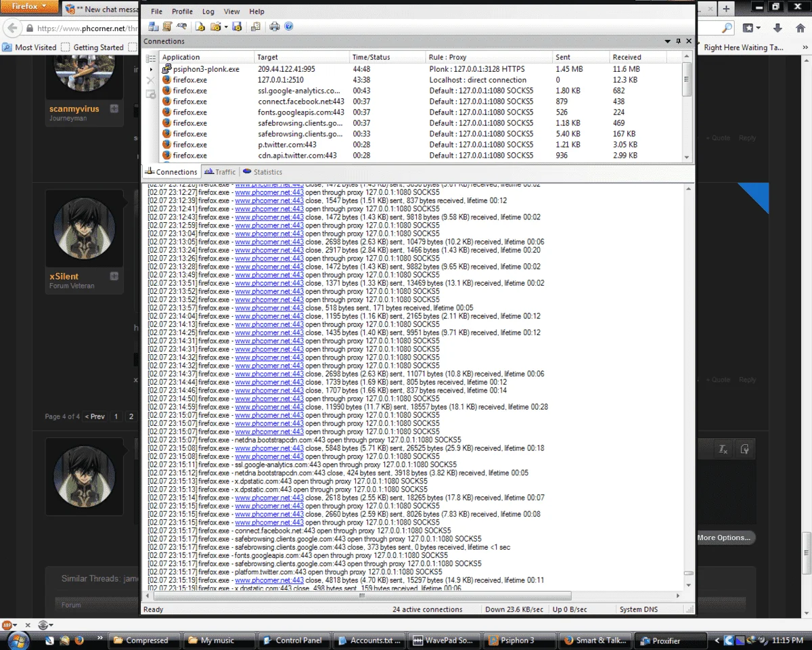
Task: Open the File menu in Proxifier
Action: click(156, 12)
